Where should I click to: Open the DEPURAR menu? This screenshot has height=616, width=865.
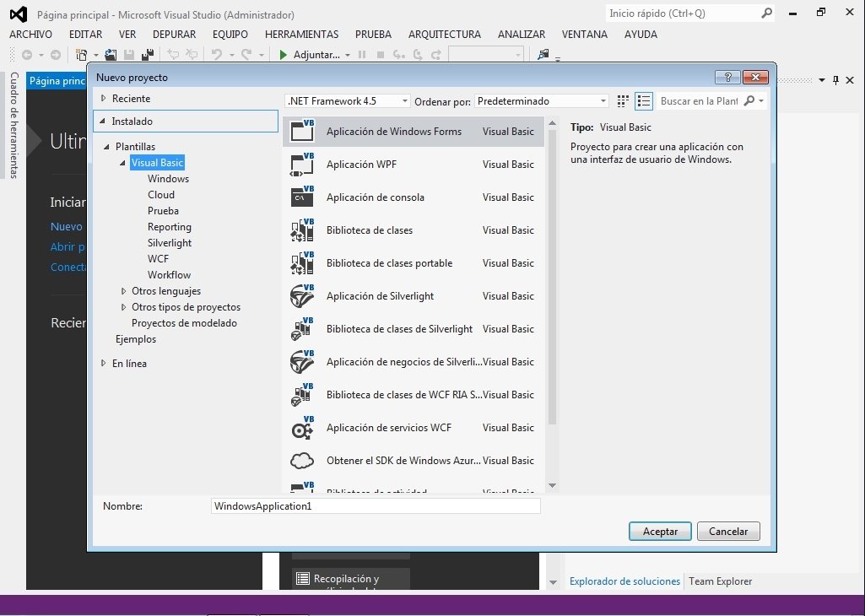(x=175, y=35)
